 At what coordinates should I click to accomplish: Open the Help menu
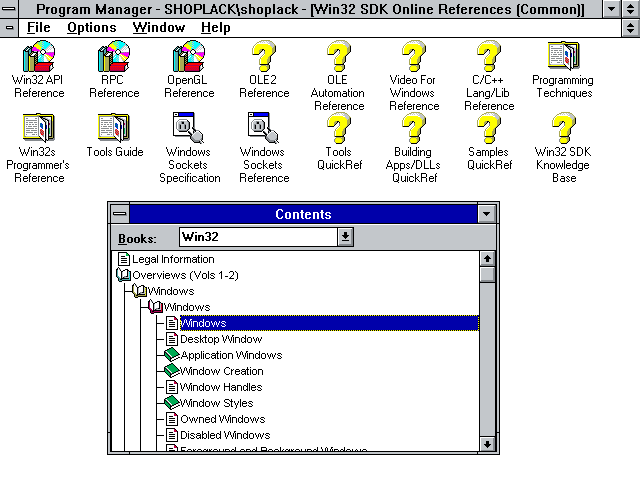pos(216,28)
